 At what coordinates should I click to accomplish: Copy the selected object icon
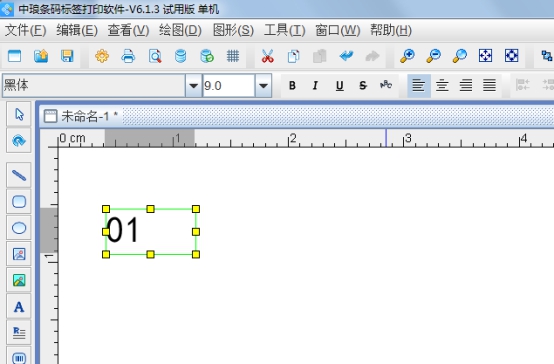pos(293,56)
